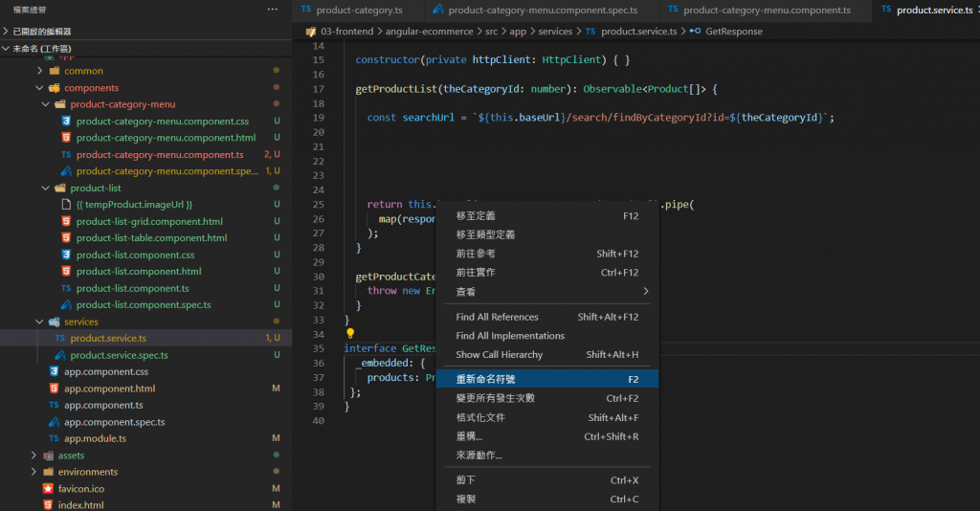Choose 剪下 menu entry
Viewport: 980px width, 511px height.
[x=547, y=479]
